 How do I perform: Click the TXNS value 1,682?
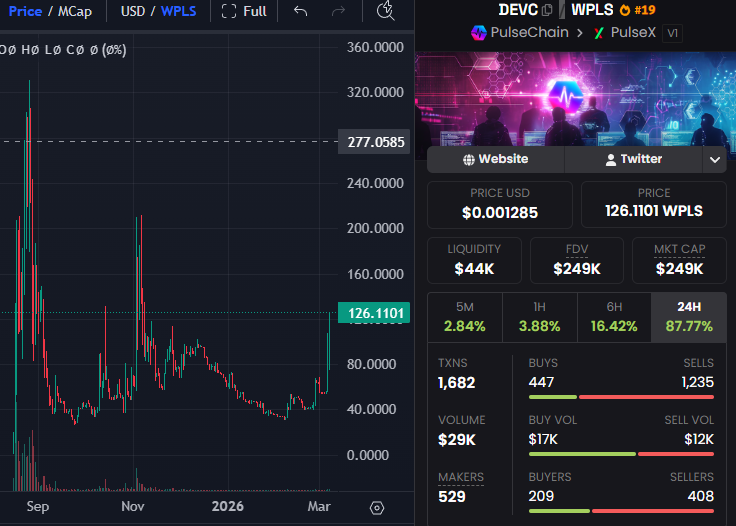(x=456, y=383)
